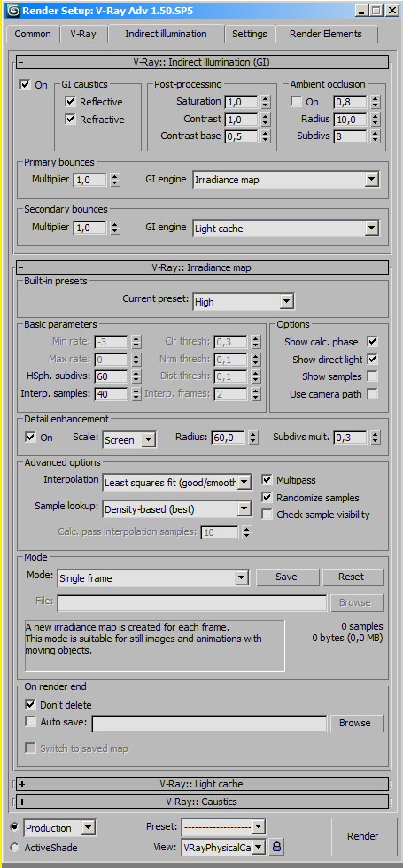
Task: Click the Render button
Action: (362, 836)
